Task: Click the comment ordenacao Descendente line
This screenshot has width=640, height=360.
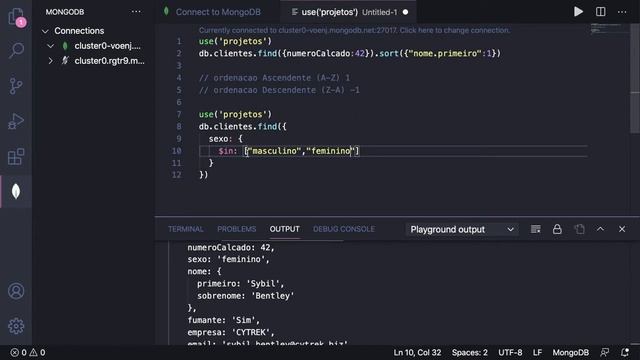Action: tap(279, 90)
